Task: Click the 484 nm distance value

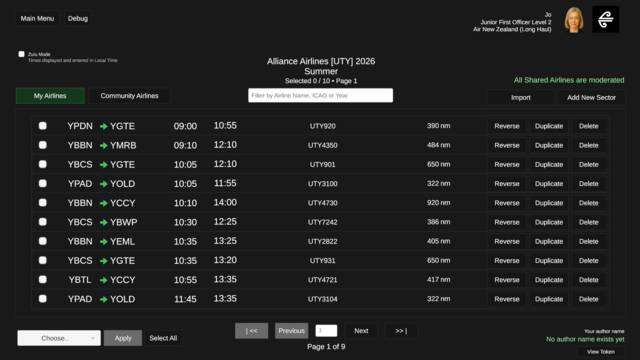Action: [x=439, y=145]
